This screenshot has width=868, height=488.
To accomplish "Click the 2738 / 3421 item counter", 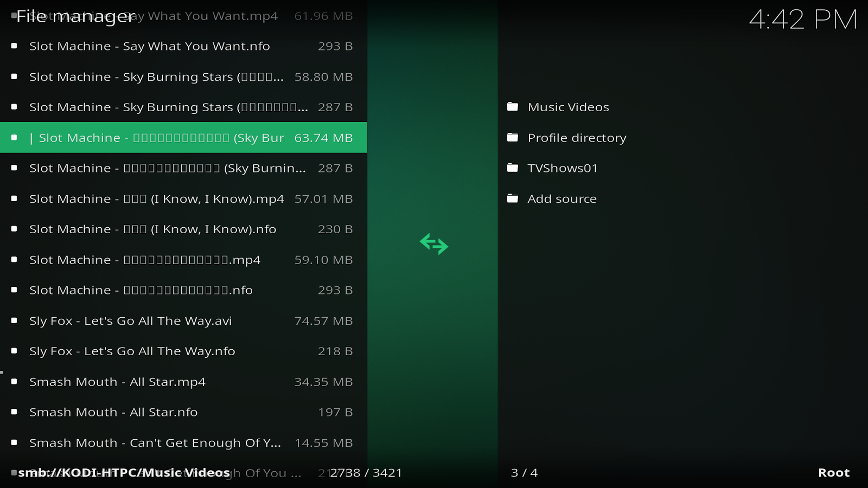I will pos(366,472).
